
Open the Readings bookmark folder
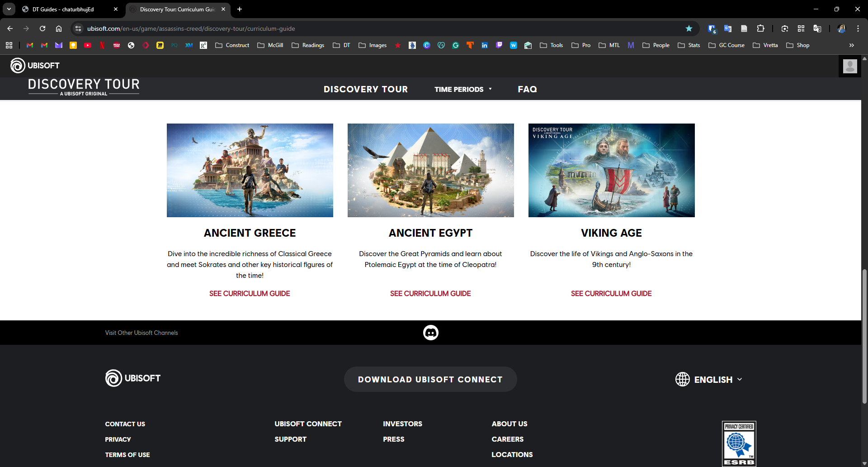click(308, 45)
